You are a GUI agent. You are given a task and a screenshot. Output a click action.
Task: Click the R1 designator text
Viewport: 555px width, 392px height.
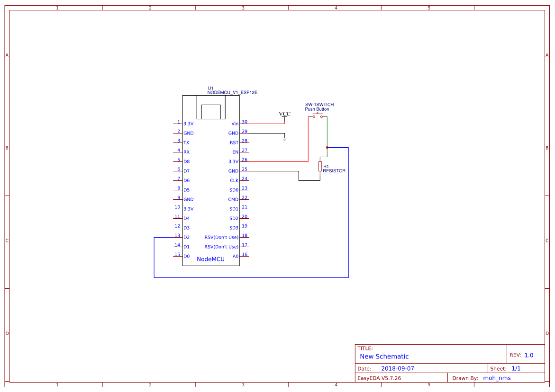(x=326, y=167)
